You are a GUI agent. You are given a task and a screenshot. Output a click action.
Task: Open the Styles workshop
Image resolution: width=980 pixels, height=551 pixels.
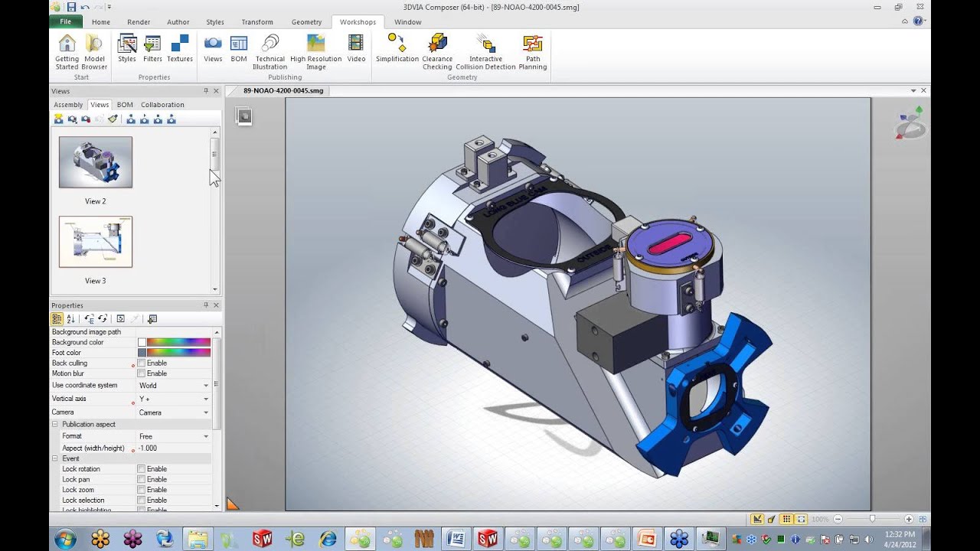point(127,49)
